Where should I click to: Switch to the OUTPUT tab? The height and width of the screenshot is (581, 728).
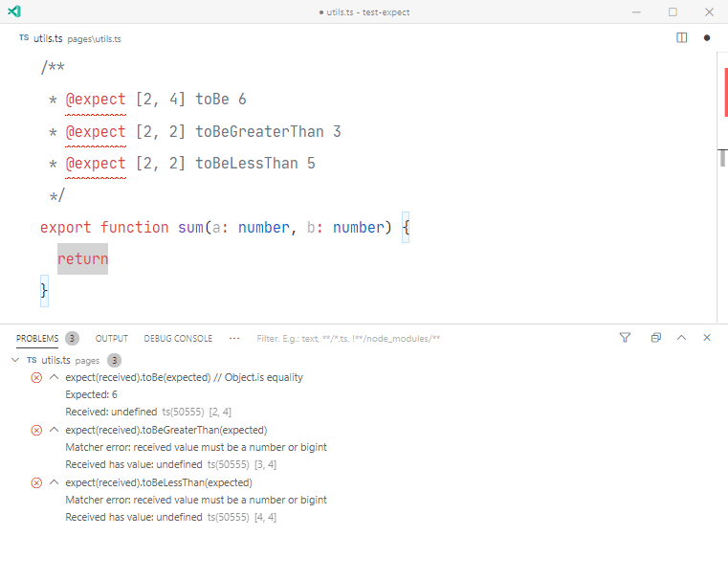(x=111, y=339)
